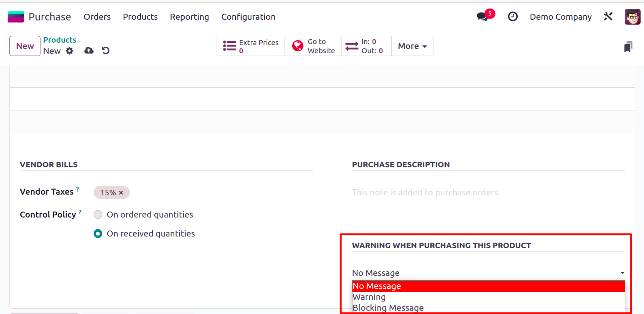This screenshot has height=314, width=644.
Task: Open the user avatar menu
Action: pyautogui.click(x=632, y=17)
